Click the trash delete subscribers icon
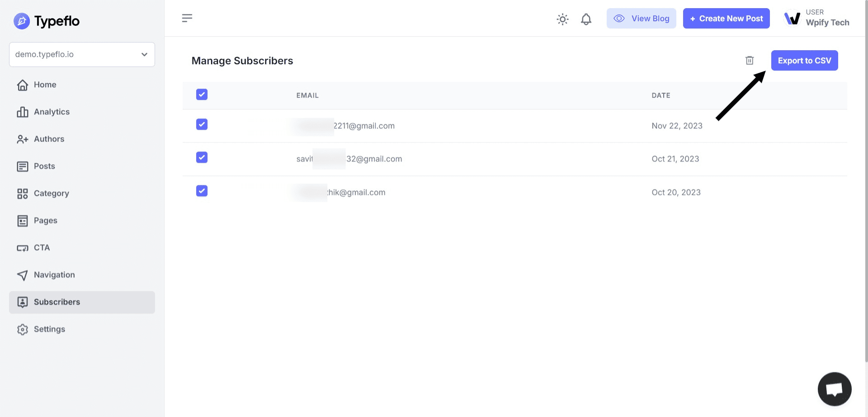Viewport: 868px width, 417px height. click(x=750, y=61)
